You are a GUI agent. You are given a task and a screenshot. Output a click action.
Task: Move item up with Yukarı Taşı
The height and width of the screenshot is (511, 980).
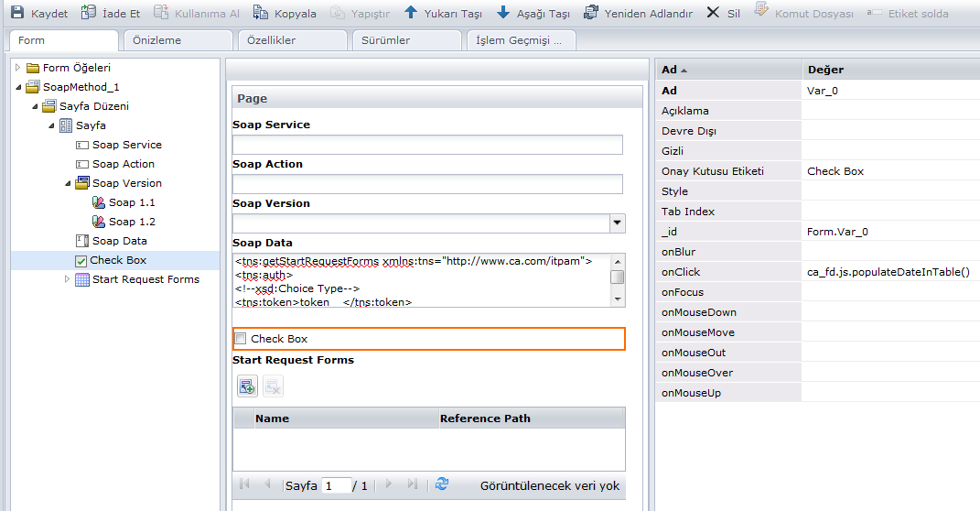tap(411, 13)
